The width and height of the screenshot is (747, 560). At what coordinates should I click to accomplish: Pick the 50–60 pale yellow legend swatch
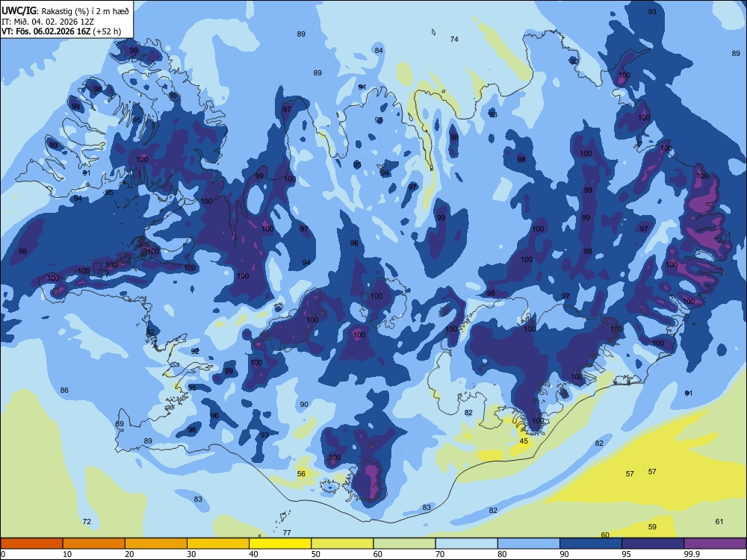click(342, 544)
